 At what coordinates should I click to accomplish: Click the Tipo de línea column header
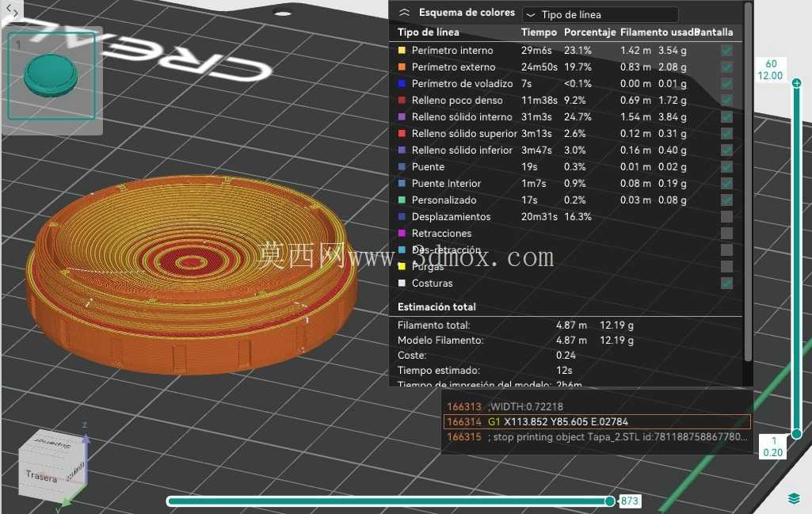[429, 32]
